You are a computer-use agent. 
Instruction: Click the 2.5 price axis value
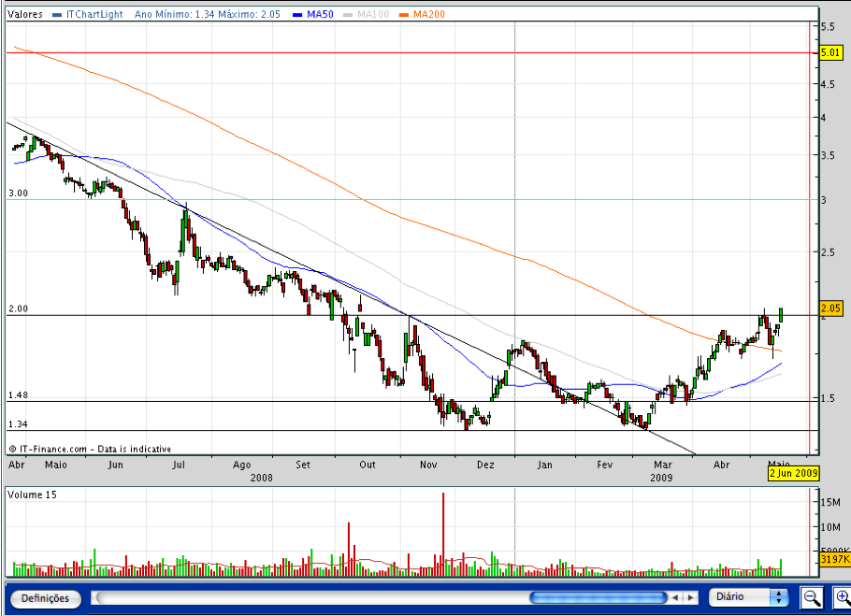coord(828,252)
